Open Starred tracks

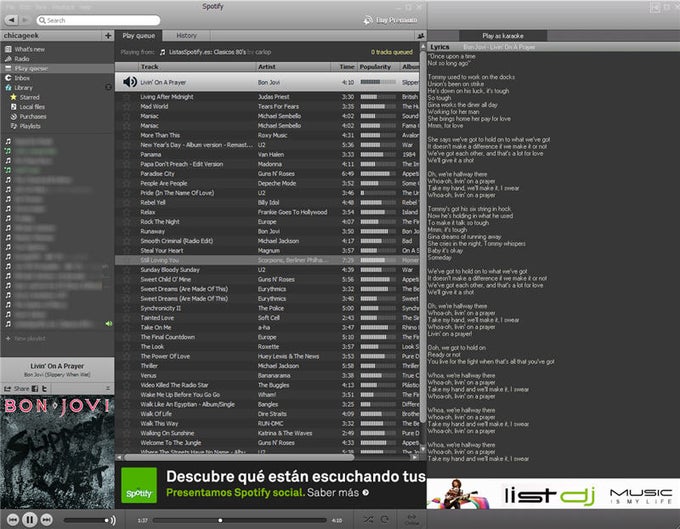coord(29,97)
